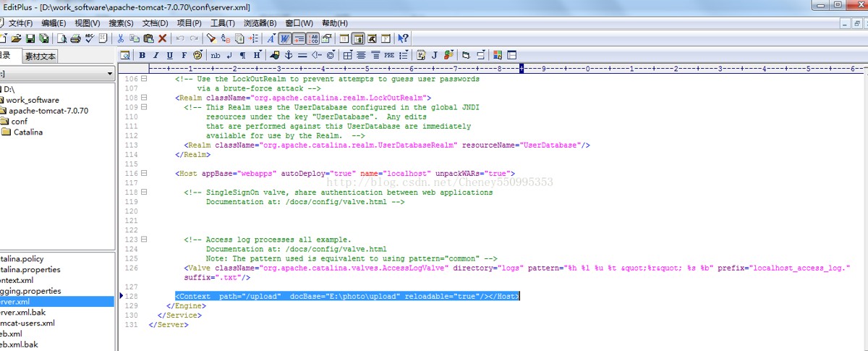Image resolution: width=868 pixels, height=351 pixels.
Task: Click the Italic HTML toolbar icon
Action: click(156, 55)
